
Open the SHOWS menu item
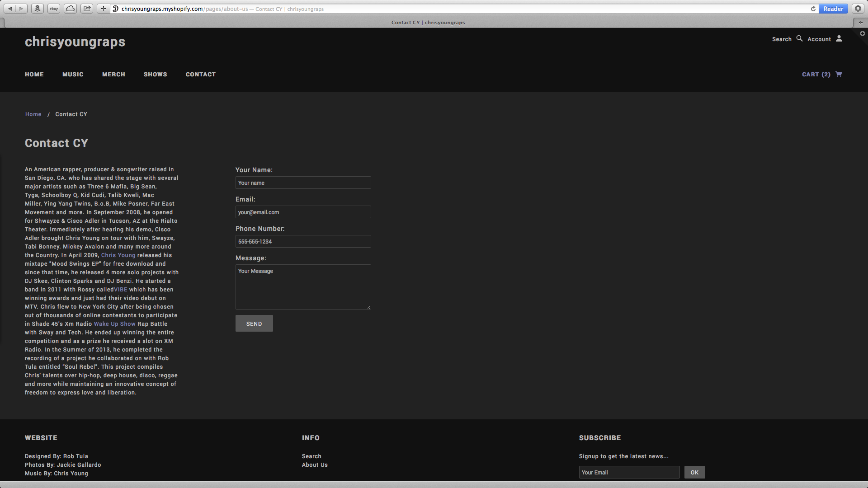(x=155, y=75)
